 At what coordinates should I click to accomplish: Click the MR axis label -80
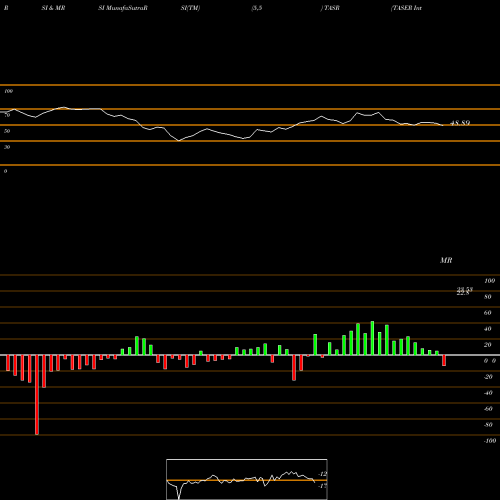488,425
